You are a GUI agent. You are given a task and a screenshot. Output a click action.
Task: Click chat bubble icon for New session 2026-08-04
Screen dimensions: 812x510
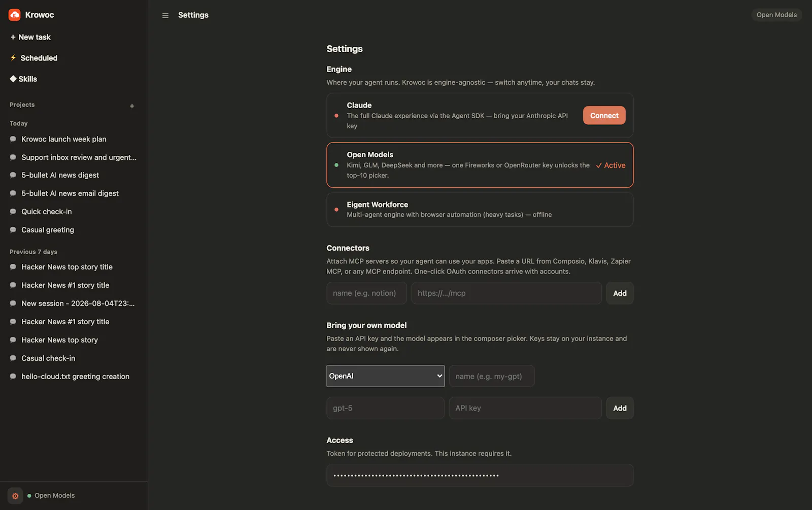(x=13, y=303)
